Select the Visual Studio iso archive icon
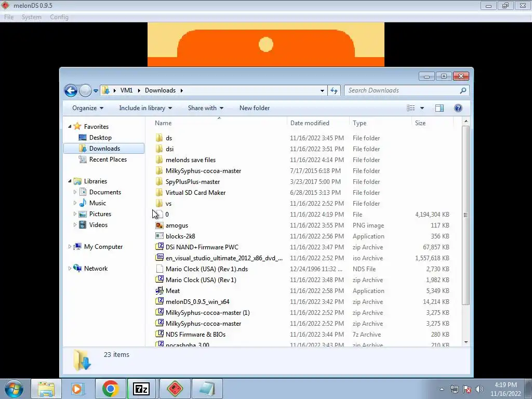The width and height of the screenshot is (532, 399). click(159, 258)
